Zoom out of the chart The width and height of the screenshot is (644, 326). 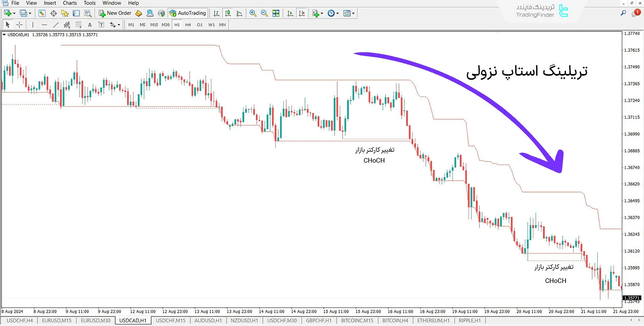264,13
